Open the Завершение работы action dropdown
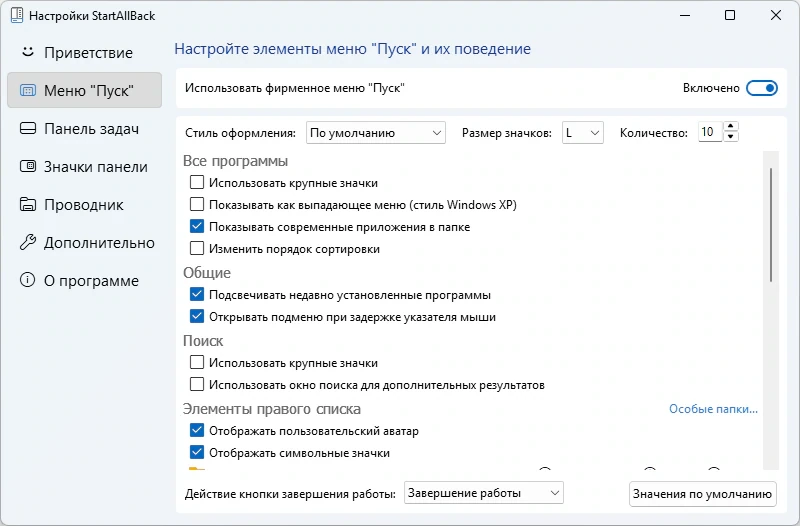This screenshot has height=526, width=800. [x=484, y=493]
